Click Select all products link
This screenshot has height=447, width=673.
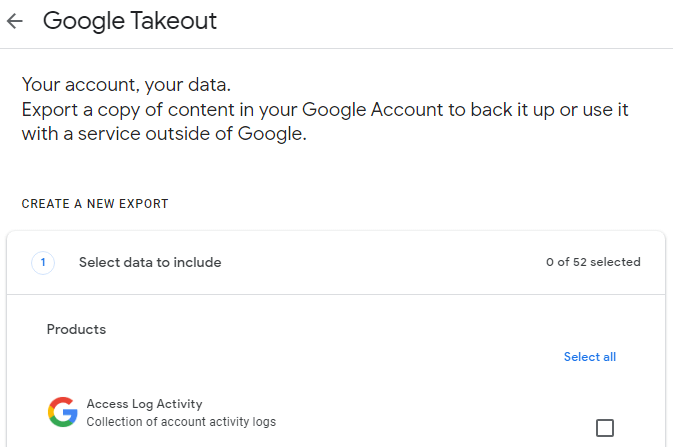pyautogui.click(x=590, y=357)
